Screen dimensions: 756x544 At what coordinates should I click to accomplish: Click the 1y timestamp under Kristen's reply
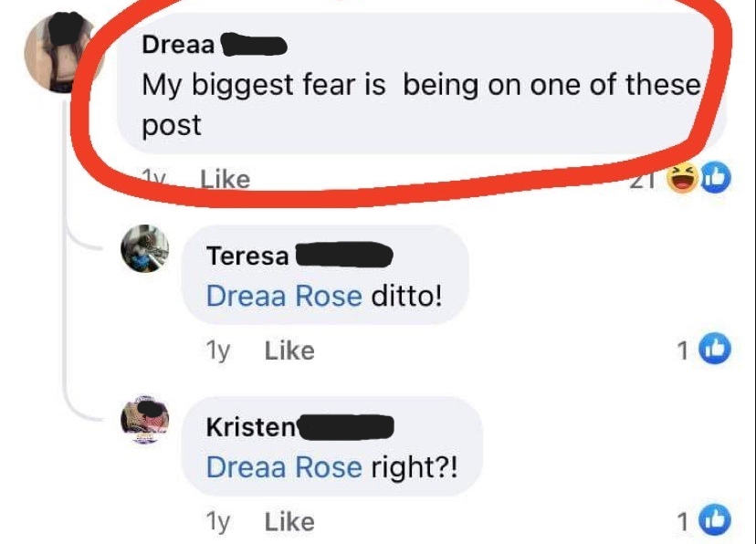coord(218,521)
